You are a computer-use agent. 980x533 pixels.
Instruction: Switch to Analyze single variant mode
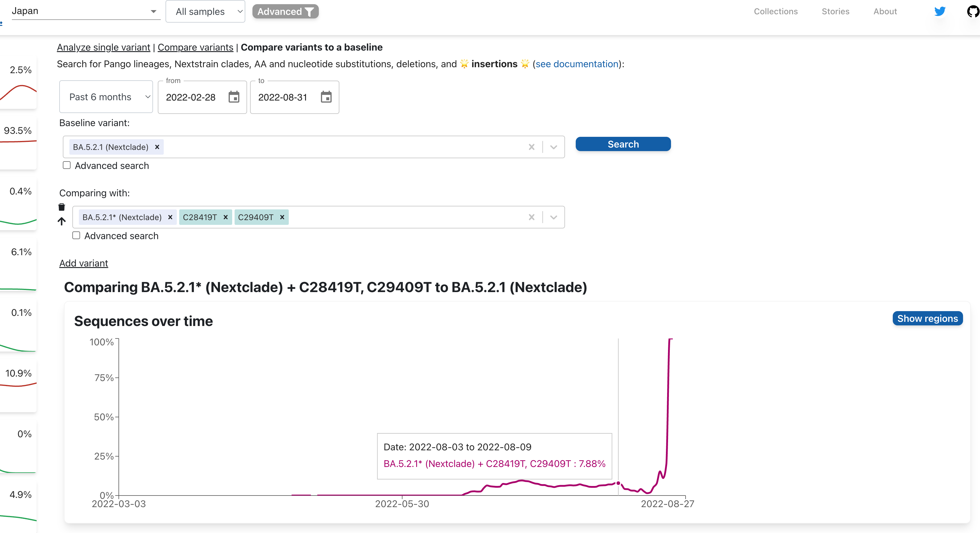[x=104, y=47]
